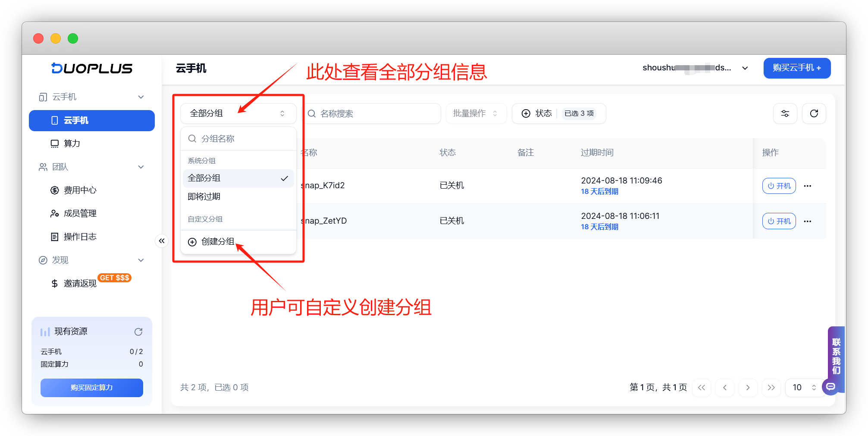Image resolution: width=868 pixels, height=436 pixels.
Task: Open the page size 10 selector
Action: (804, 388)
